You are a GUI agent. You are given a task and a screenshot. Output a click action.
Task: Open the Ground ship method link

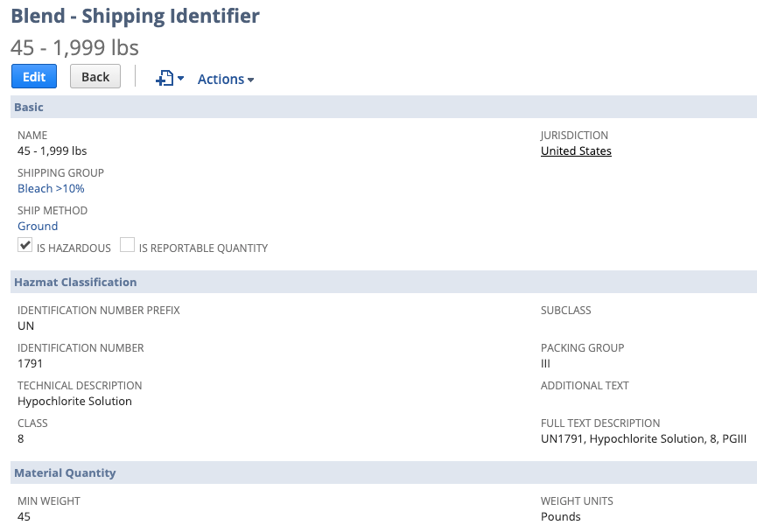[38, 226]
